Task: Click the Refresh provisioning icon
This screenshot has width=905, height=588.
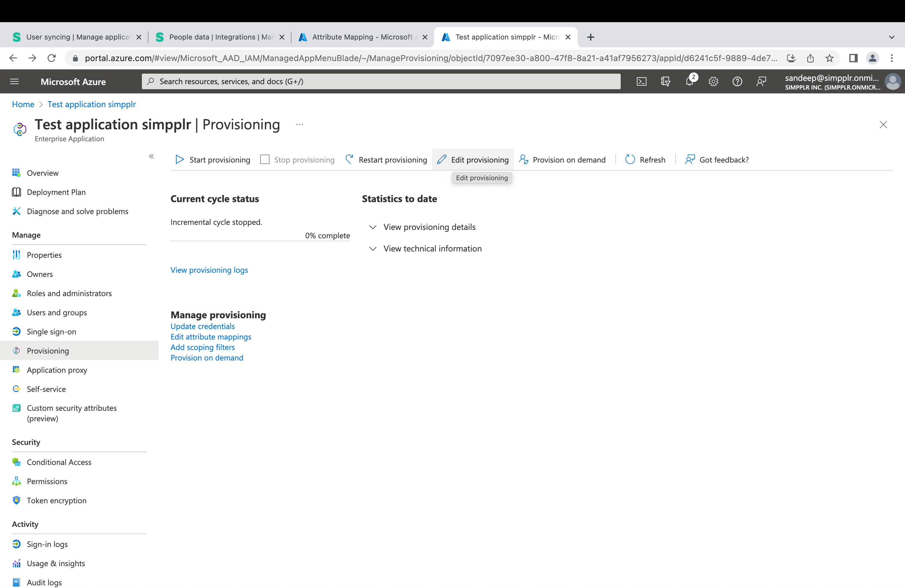Action: point(630,159)
